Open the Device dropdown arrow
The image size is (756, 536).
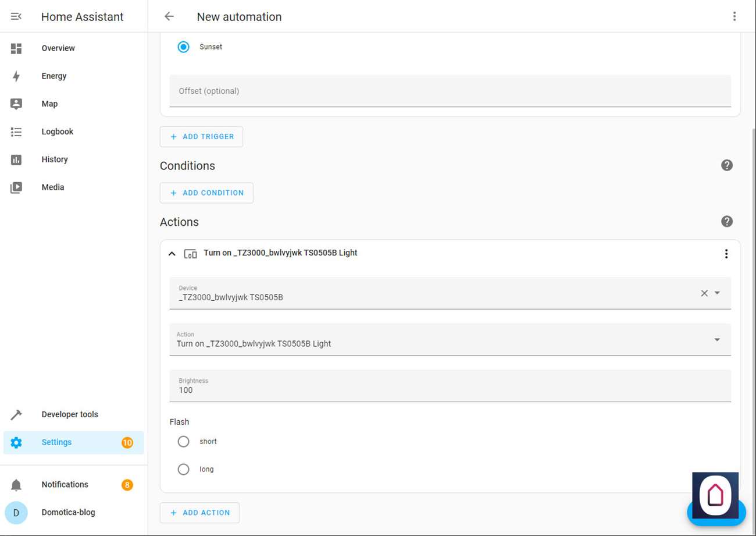click(718, 293)
